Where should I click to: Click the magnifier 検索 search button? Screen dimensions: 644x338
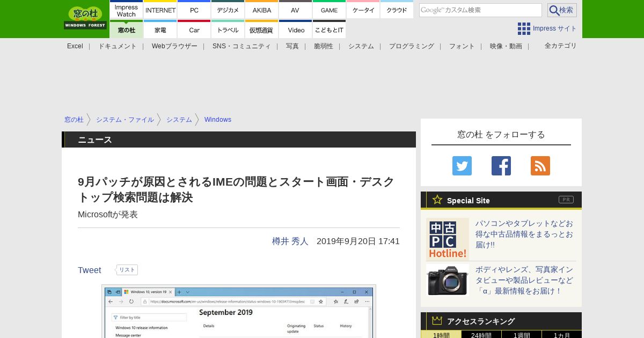[562, 10]
